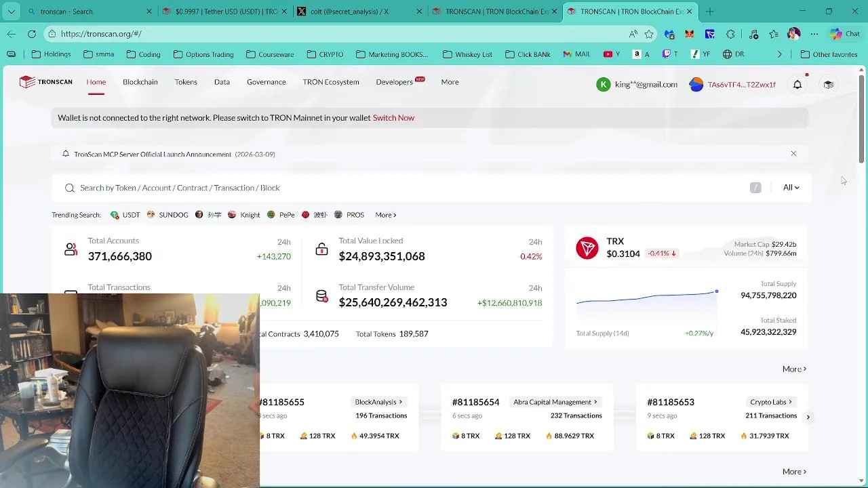
Task: Open block #81185653
Action: [671, 402]
